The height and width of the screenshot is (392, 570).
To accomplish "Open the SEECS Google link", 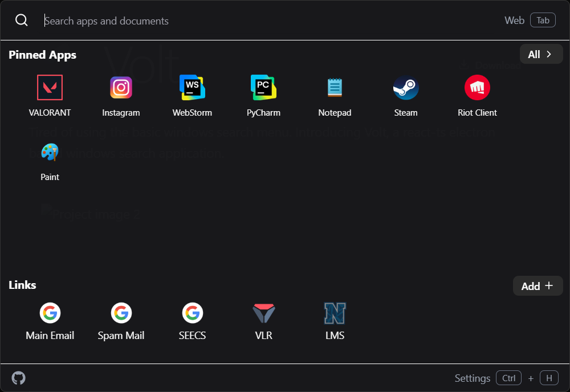I will [x=192, y=313].
